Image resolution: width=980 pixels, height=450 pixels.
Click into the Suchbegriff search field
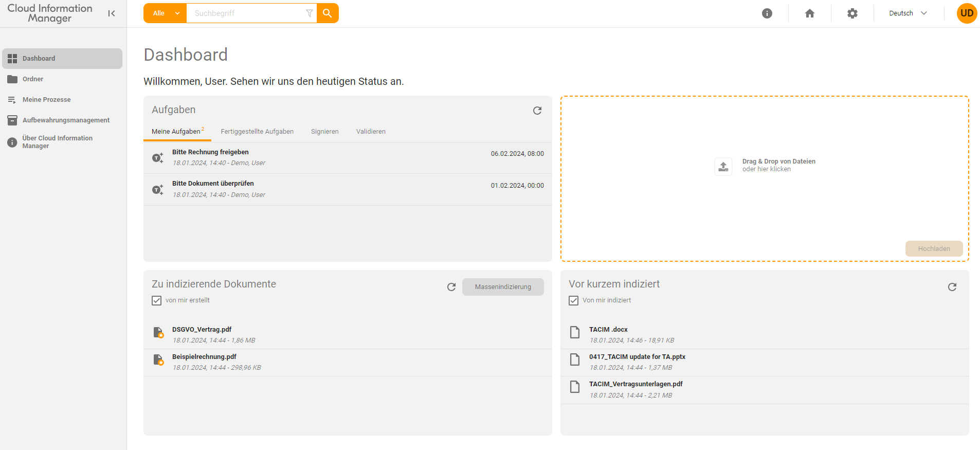pyautogui.click(x=247, y=13)
